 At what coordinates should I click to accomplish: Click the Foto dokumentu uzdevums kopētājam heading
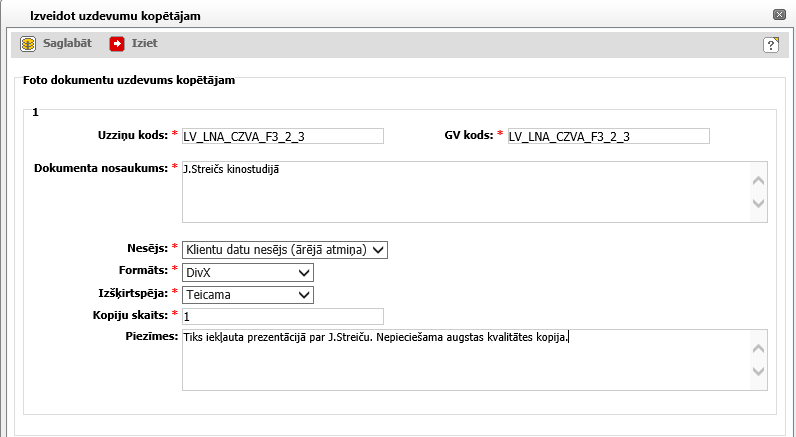(129, 81)
